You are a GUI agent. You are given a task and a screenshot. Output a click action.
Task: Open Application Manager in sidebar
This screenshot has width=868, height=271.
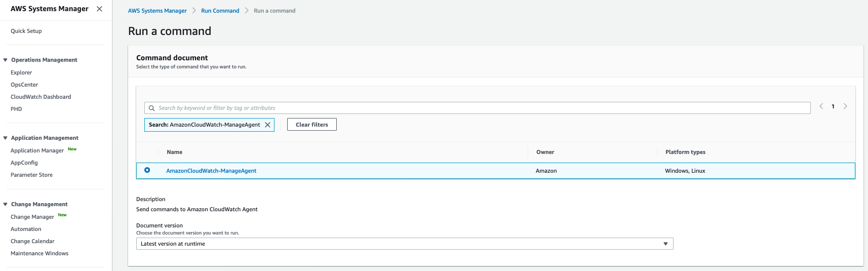(x=37, y=150)
